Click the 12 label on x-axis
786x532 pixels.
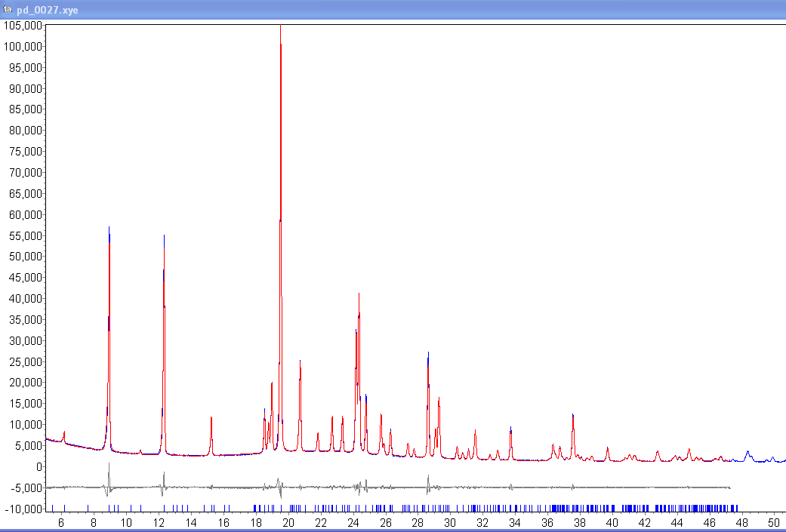point(159,522)
